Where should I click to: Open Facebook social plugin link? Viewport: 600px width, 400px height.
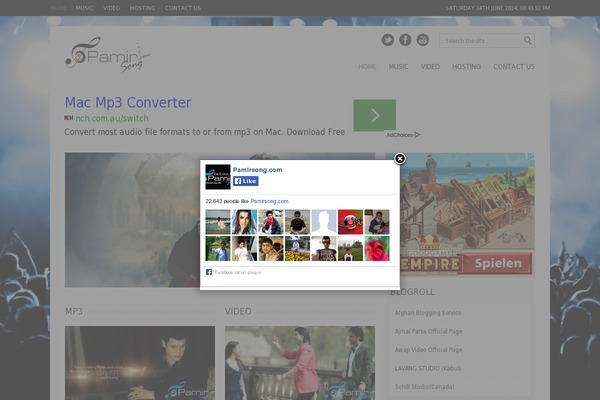click(238, 273)
